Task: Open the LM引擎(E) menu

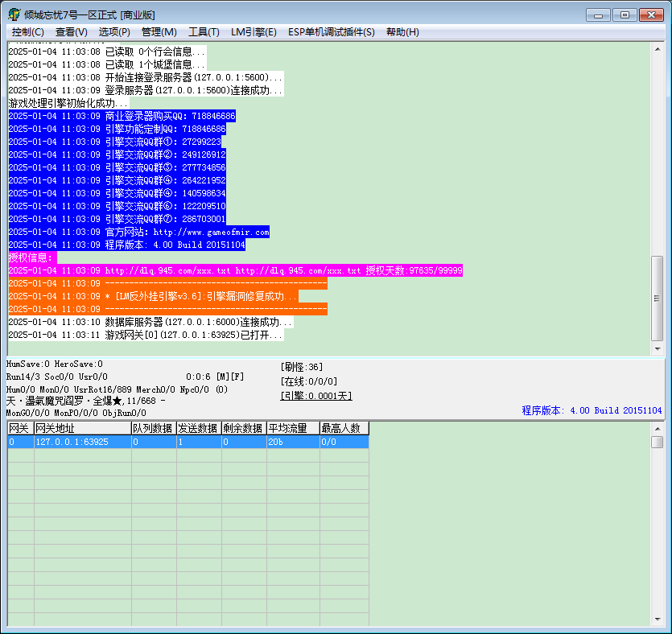Action: tap(254, 32)
